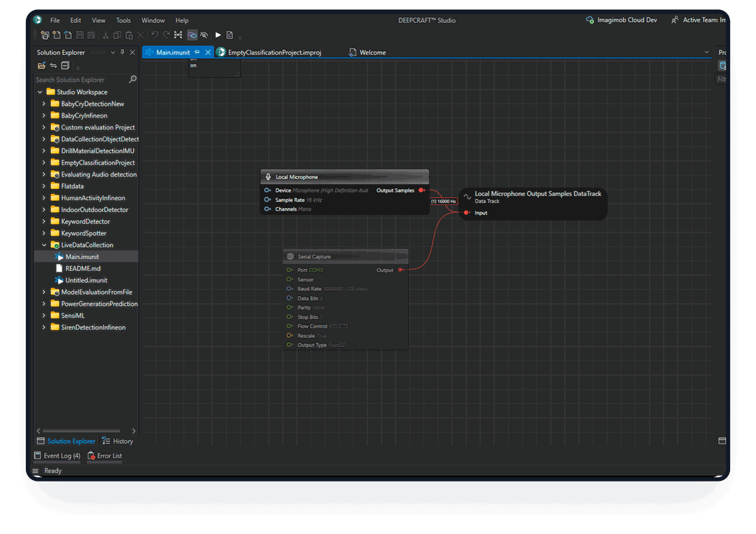Image resolution: width=756 pixels, height=534 pixels.
Task: Toggle the highlighted link-view toolbar button
Action: click(x=192, y=35)
